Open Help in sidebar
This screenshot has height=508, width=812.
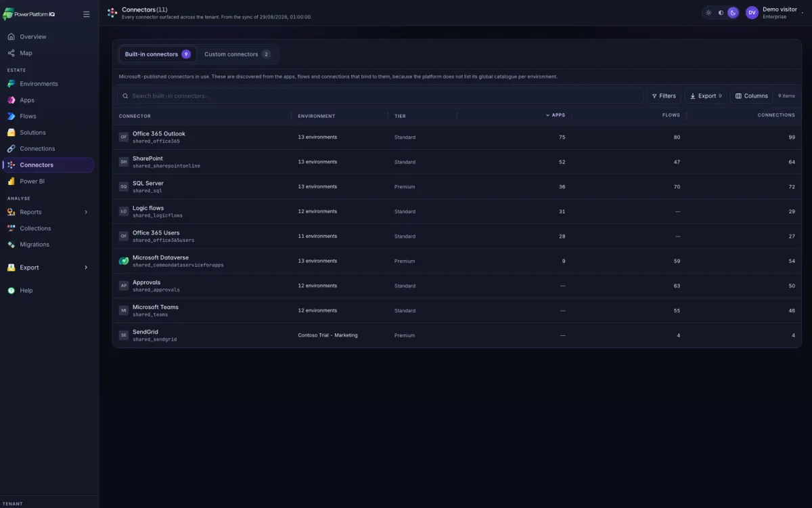click(x=49, y=291)
